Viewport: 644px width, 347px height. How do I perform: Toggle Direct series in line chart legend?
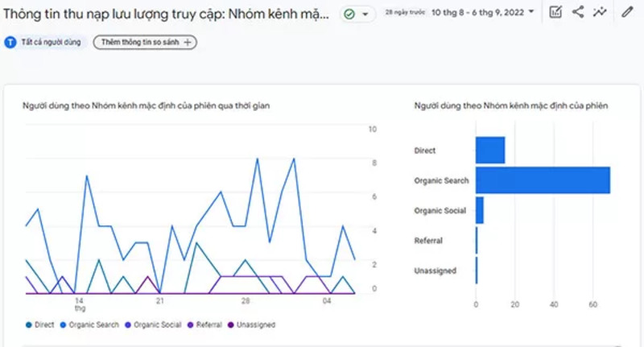click(39, 324)
